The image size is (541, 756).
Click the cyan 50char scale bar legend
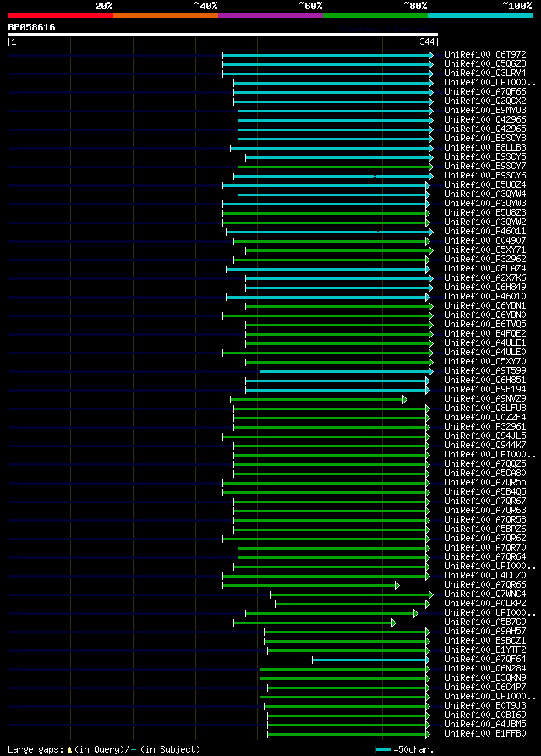pos(383,750)
